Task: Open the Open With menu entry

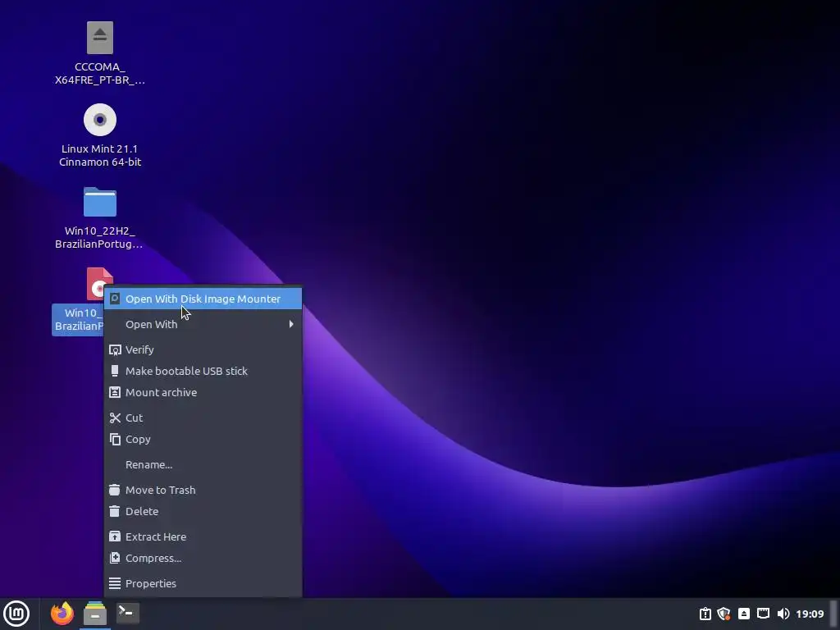Action: (x=203, y=324)
